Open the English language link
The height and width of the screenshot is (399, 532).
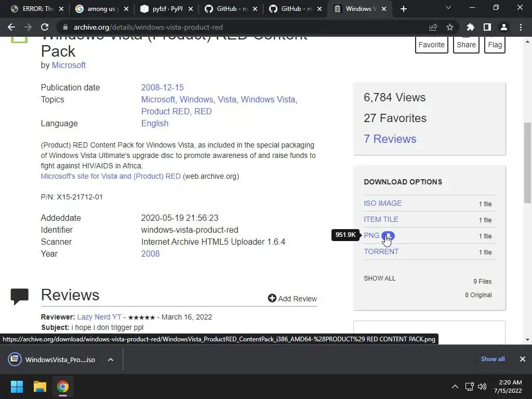(x=155, y=123)
